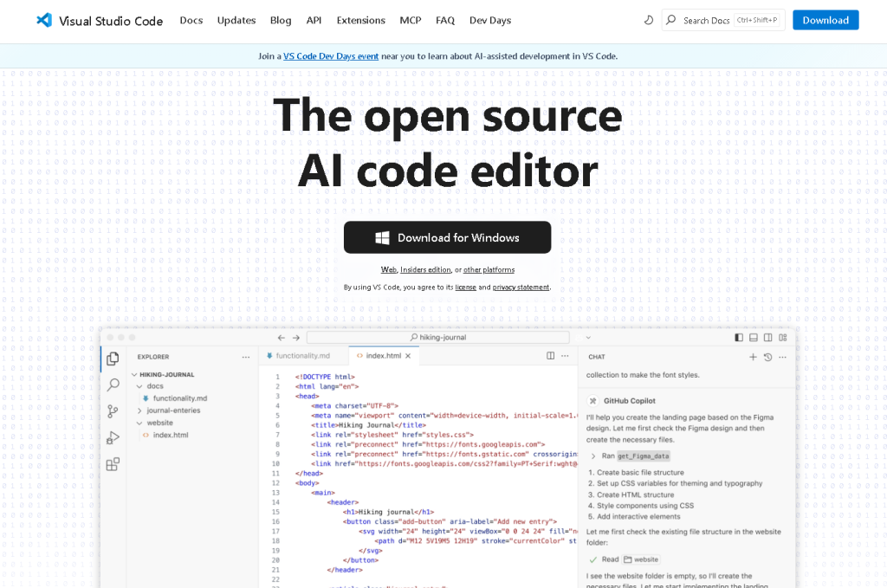This screenshot has height=588, width=887.
Task: Open the Extensions menu item in navbar
Action: [360, 20]
